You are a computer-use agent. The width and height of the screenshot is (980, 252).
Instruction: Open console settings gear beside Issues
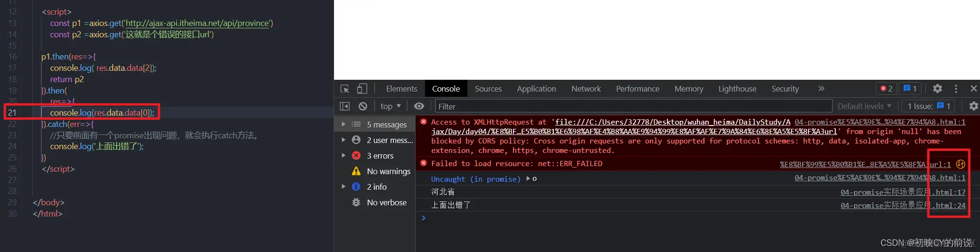click(x=973, y=106)
